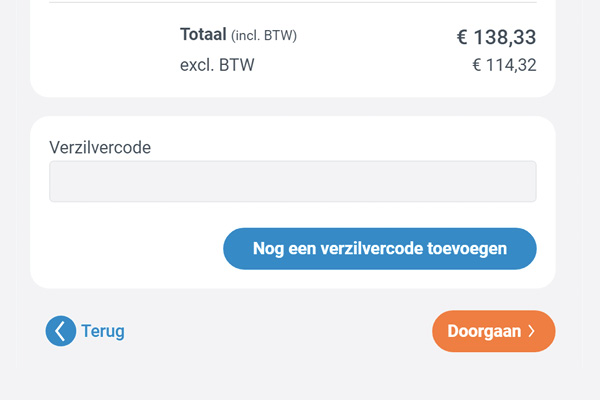The width and height of the screenshot is (600, 400).
Task: Go back via the Terug link text
Action: pos(103,331)
